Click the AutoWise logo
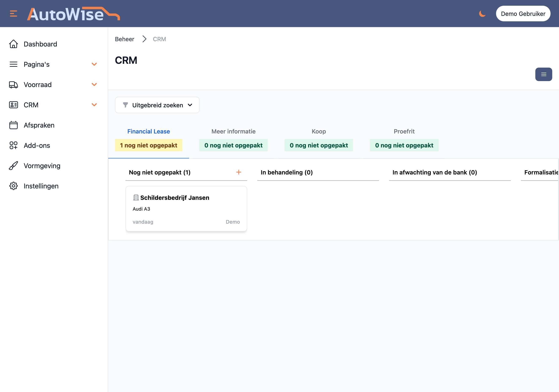The image size is (559, 392). point(74,14)
